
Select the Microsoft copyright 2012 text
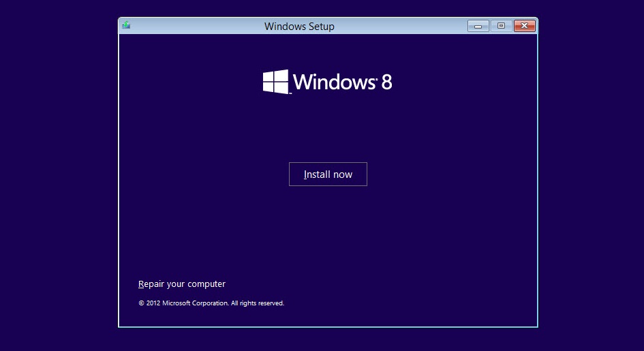[x=211, y=303]
